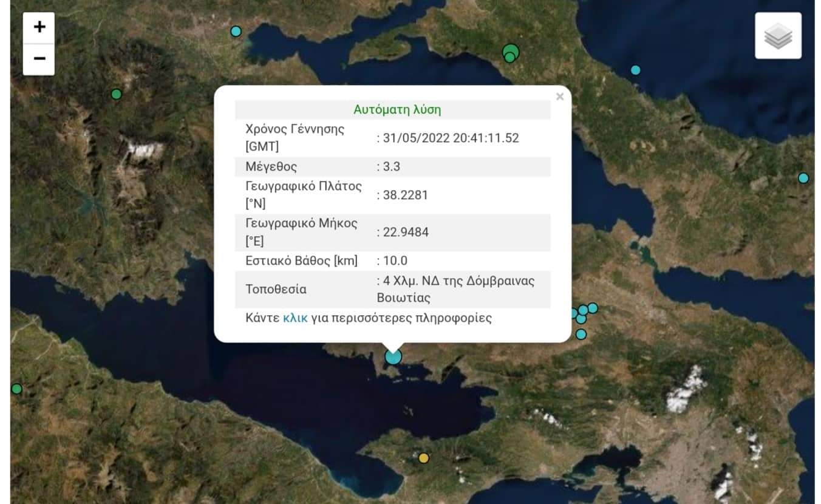821x504 pixels.
Task: Click the magnitude value 3.3
Action: pyautogui.click(x=392, y=167)
